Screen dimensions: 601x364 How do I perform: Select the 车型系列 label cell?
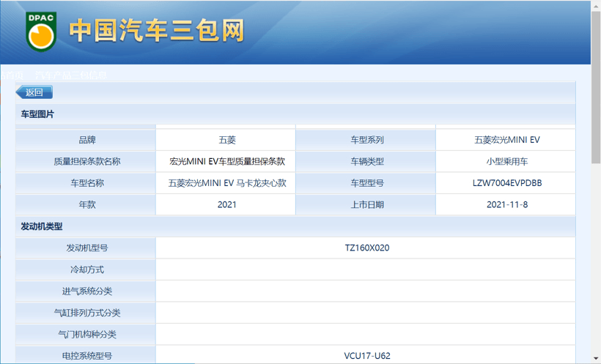click(366, 140)
